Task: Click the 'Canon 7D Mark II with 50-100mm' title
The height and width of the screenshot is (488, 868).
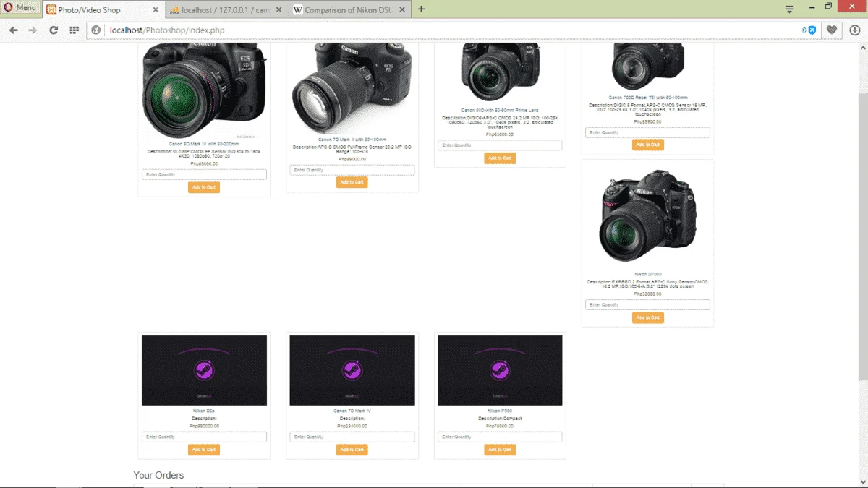Action: coord(352,140)
